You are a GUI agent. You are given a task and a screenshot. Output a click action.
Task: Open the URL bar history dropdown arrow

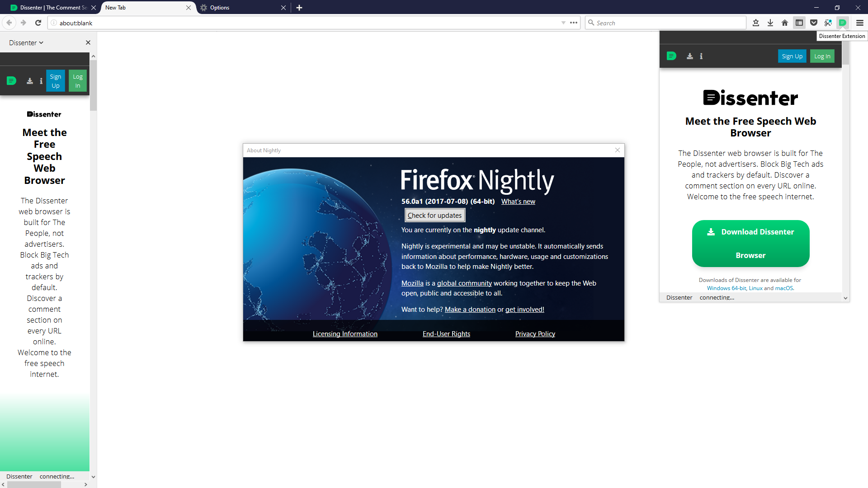(x=563, y=23)
